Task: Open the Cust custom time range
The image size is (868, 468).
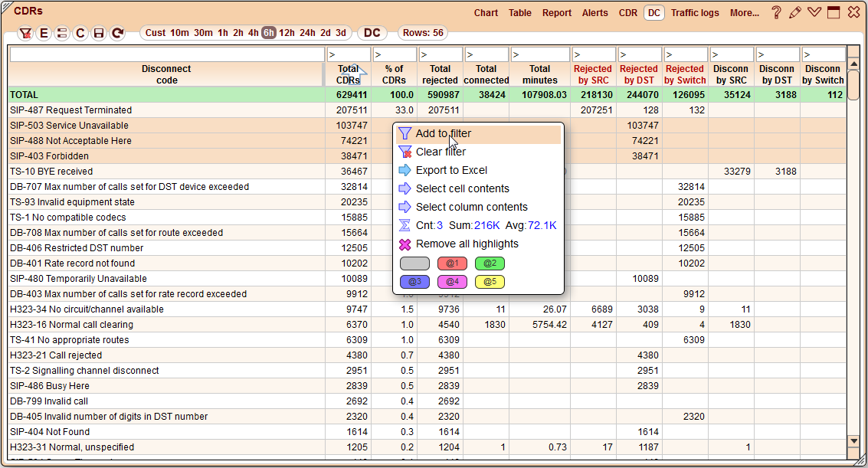Action: click(156, 33)
